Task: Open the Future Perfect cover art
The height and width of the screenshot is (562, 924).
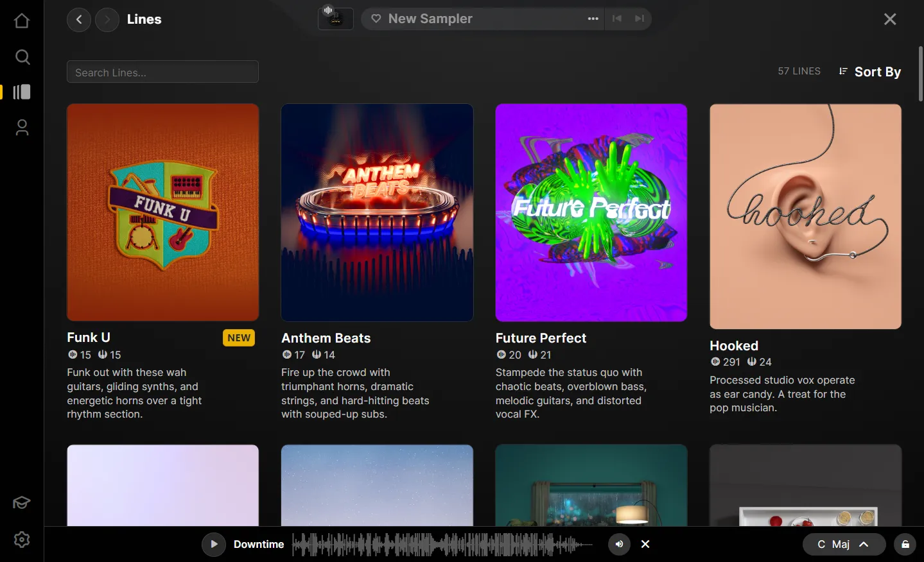Action: (591, 212)
